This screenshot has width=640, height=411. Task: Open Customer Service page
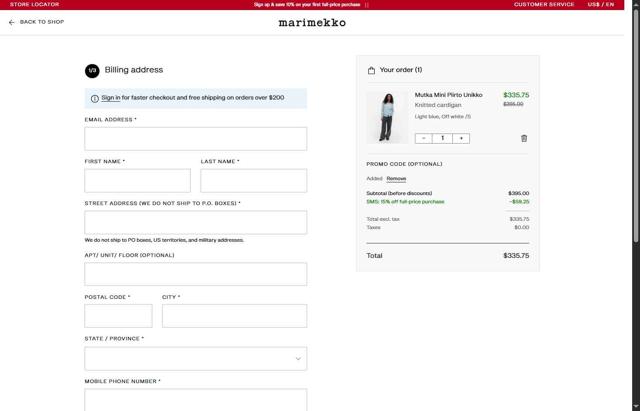coord(544,4)
